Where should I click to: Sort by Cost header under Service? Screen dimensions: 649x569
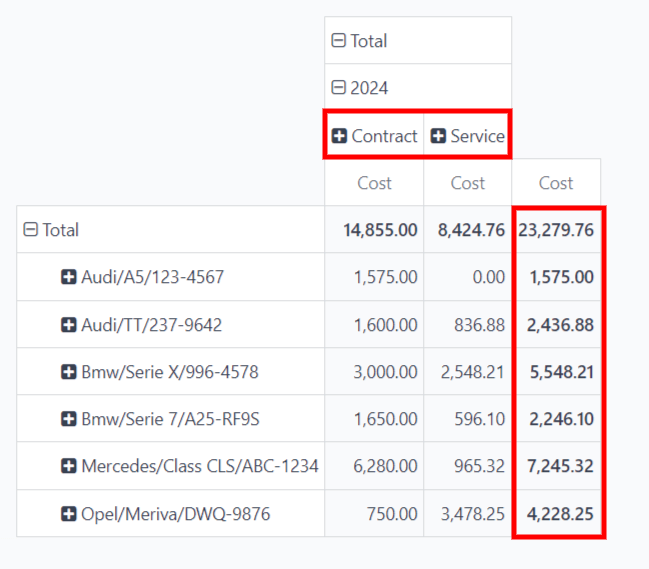coord(467,183)
